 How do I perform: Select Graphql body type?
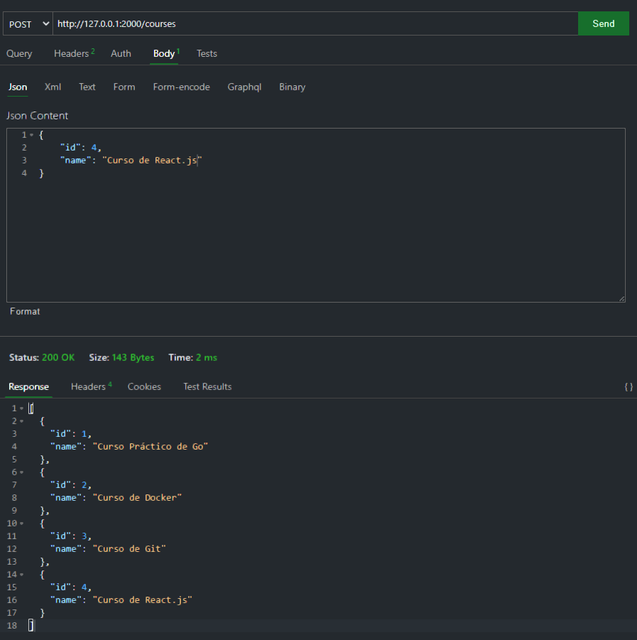244,87
